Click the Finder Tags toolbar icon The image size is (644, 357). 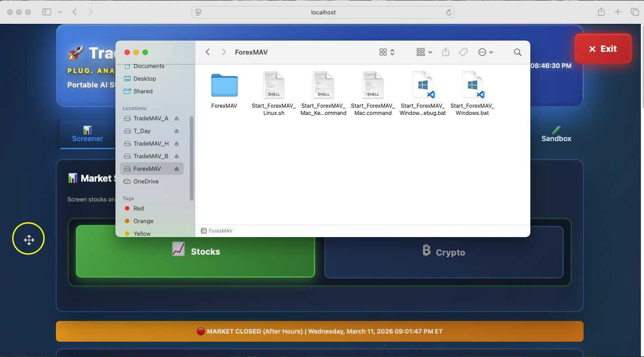coord(463,52)
